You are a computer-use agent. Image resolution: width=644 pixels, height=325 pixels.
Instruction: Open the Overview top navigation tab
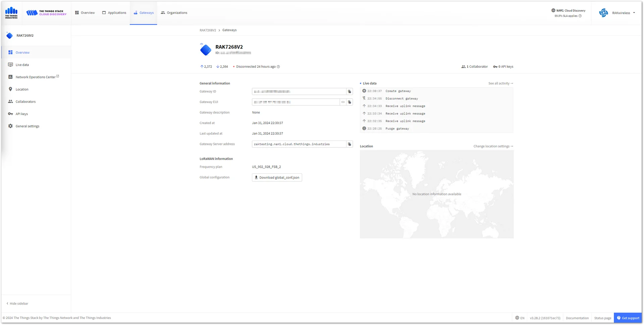(85, 13)
